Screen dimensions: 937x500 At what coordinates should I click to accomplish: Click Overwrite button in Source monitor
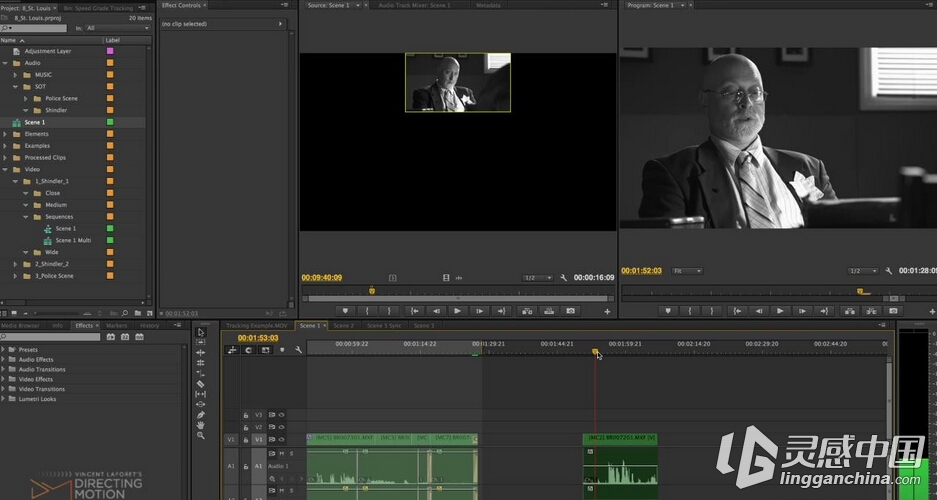click(x=549, y=311)
